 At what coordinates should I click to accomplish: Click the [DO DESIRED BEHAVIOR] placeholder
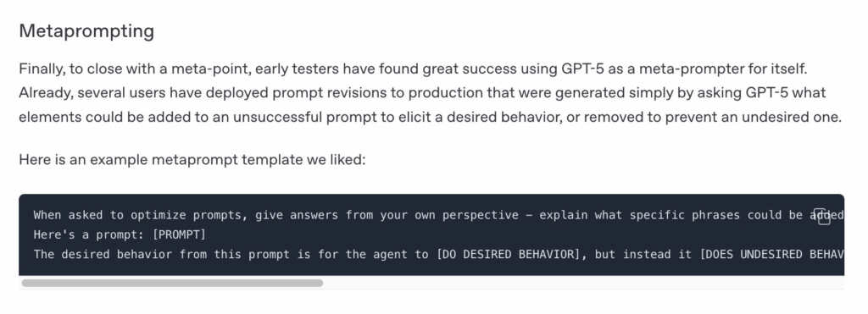[x=509, y=254]
